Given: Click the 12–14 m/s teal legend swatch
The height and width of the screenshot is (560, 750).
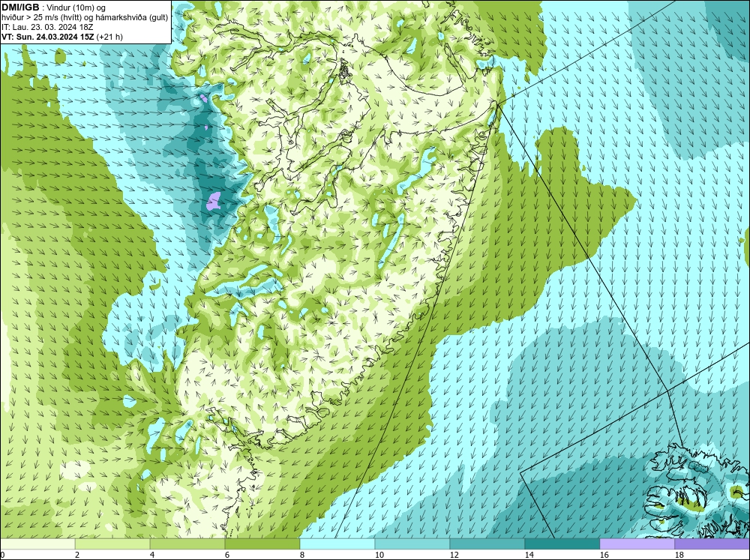Looking at the screenshot, I should [x=487, y=544].
